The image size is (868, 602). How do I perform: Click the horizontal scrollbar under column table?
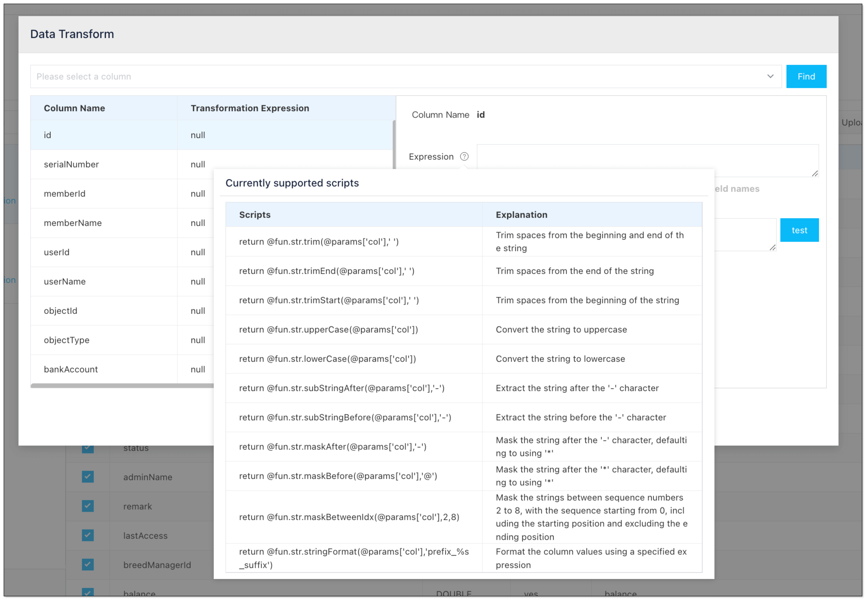[121, 385]
